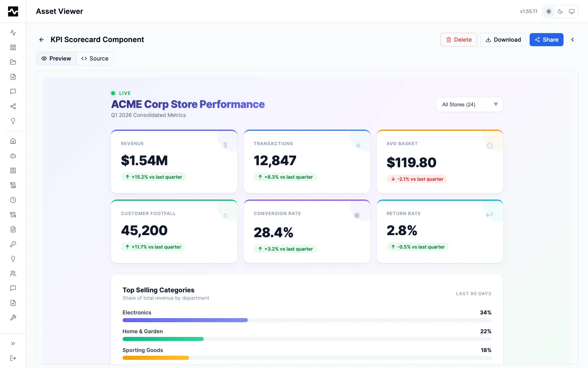Image resolution: width=588 pixels, height=368 pixels.
Task: Go to the home icon in sidebar
Action: [x=13, y=141]
